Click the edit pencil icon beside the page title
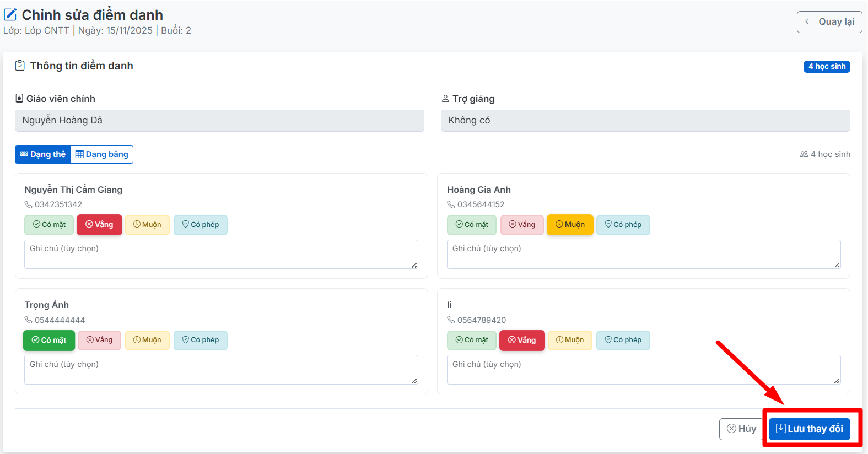Image resolution: width=868 pixels, height=454 pixels. (10, 15)
